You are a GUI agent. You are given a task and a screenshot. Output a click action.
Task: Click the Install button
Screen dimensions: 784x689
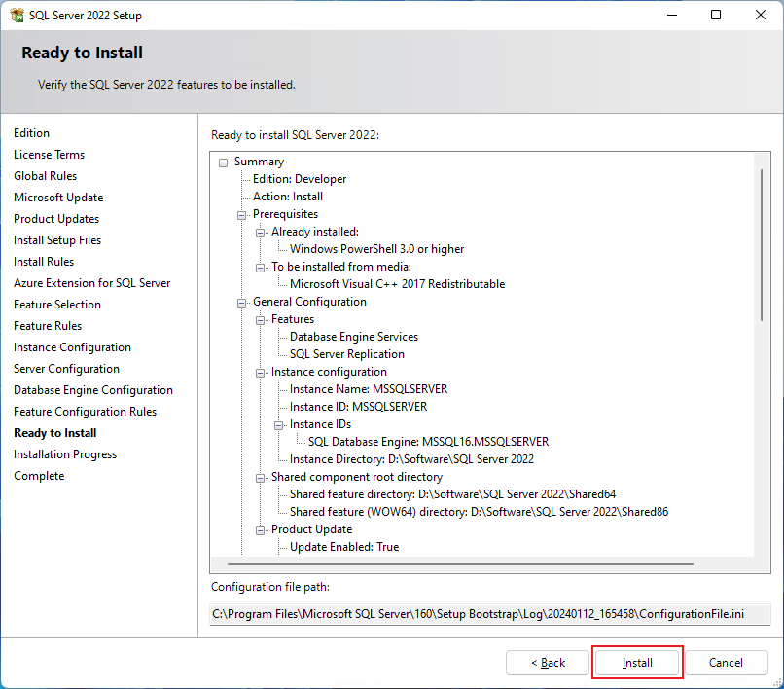tap(637, 663)
